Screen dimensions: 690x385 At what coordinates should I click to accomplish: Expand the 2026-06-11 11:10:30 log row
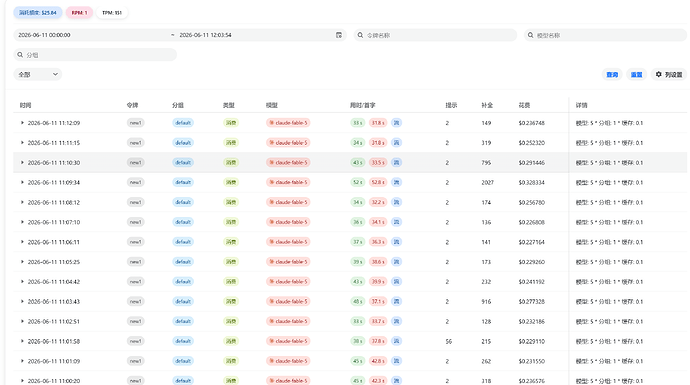pyautogui.click(x=22, y=162)
